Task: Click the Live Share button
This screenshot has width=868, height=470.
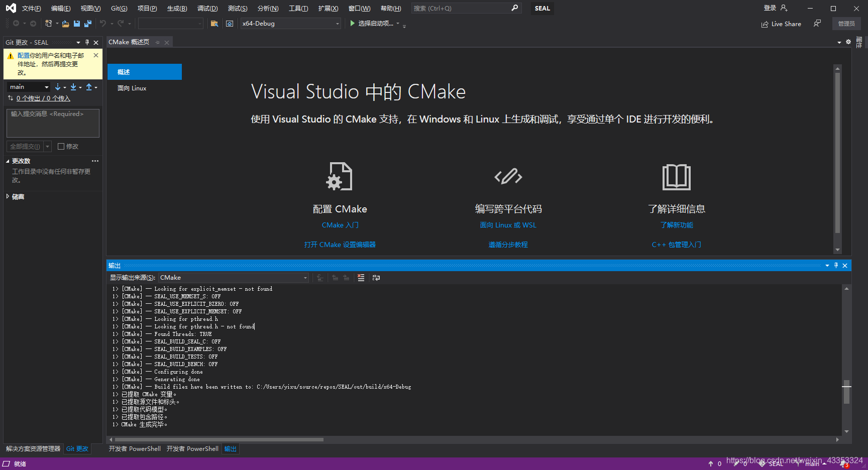Action: click(x=781, y=24)
